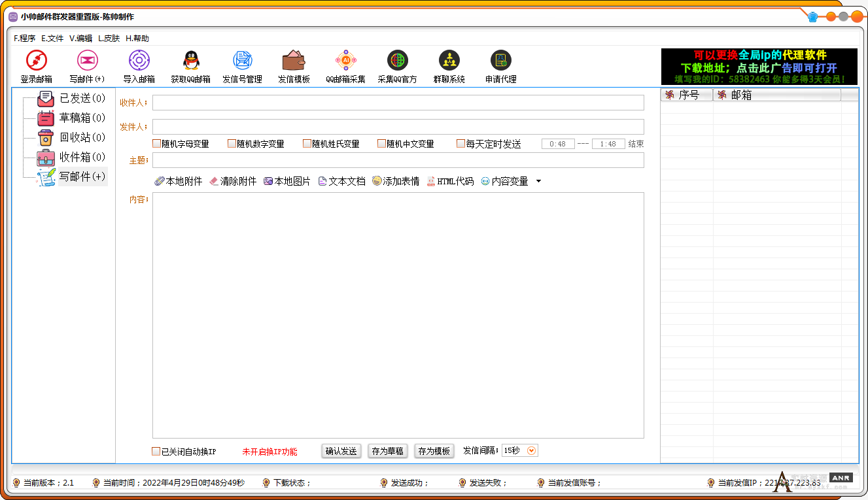868x500 pixels.
Task: Set the schedule start time 0:48 field
Action: tap(558, 144)
